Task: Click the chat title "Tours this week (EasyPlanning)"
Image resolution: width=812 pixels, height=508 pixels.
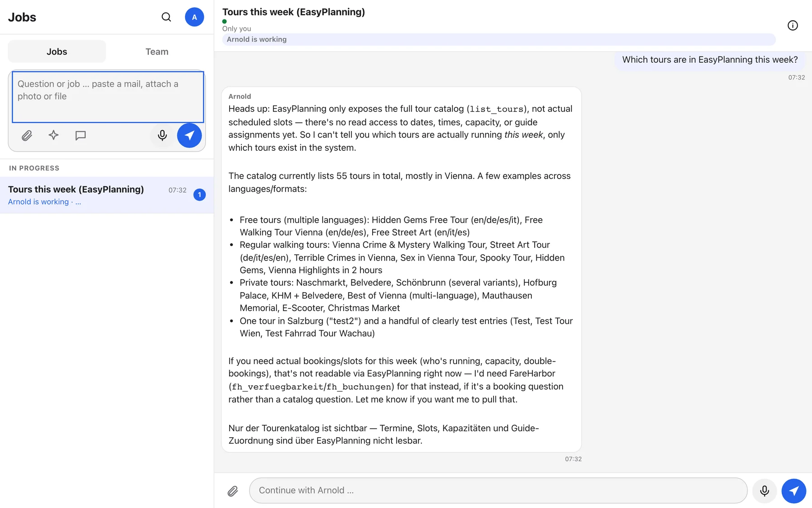Action: (x=294, y=12)
